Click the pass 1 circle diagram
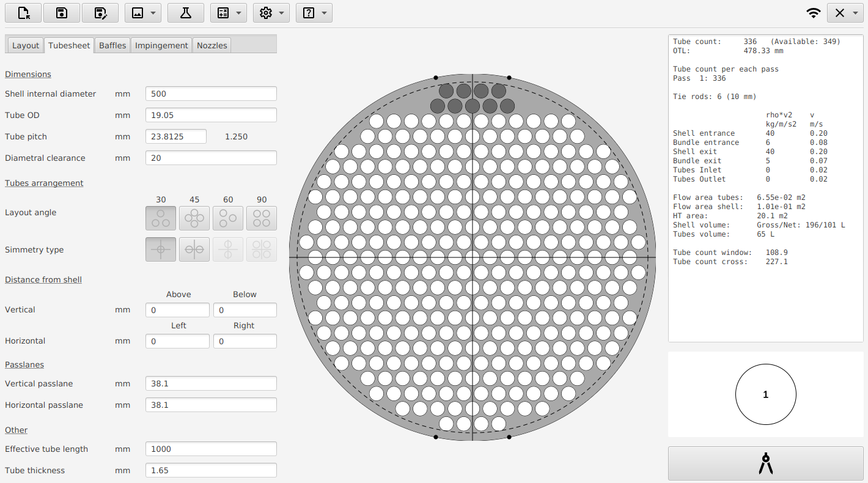868x483 pixels. (x=766, y=394)
